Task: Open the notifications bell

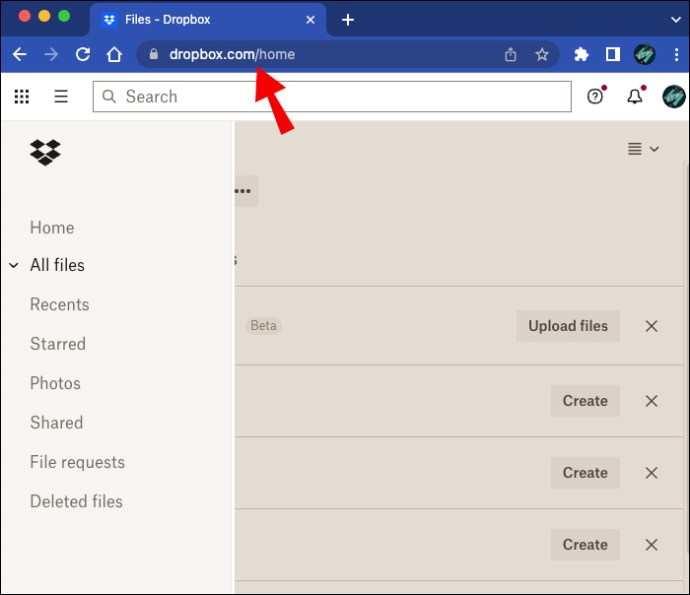Action: (634, 97)
